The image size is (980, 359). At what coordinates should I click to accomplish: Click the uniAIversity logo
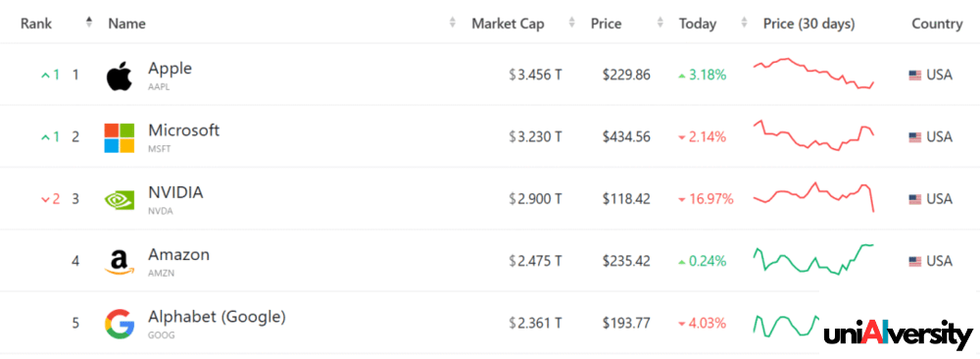pos(898,333)
